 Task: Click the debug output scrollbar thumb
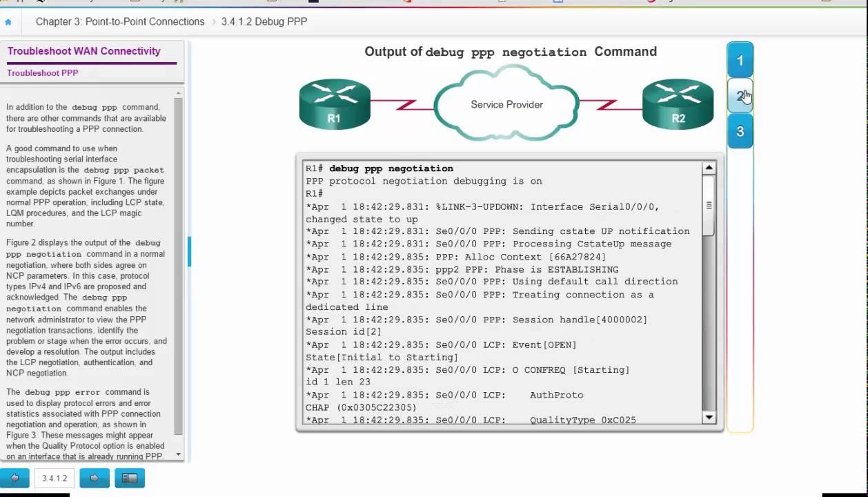click(709, 205)
